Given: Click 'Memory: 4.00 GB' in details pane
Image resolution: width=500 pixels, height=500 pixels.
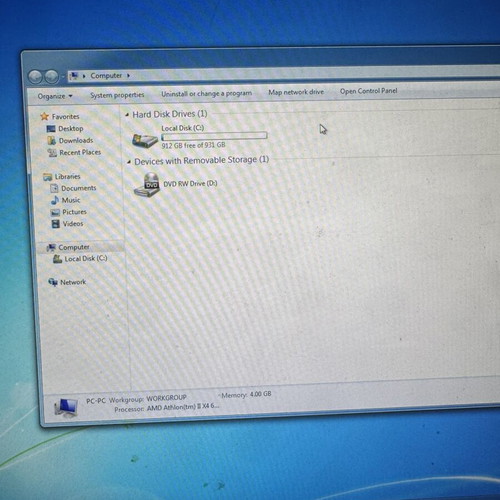Looking at the screenshot, I should click(246, 395).
